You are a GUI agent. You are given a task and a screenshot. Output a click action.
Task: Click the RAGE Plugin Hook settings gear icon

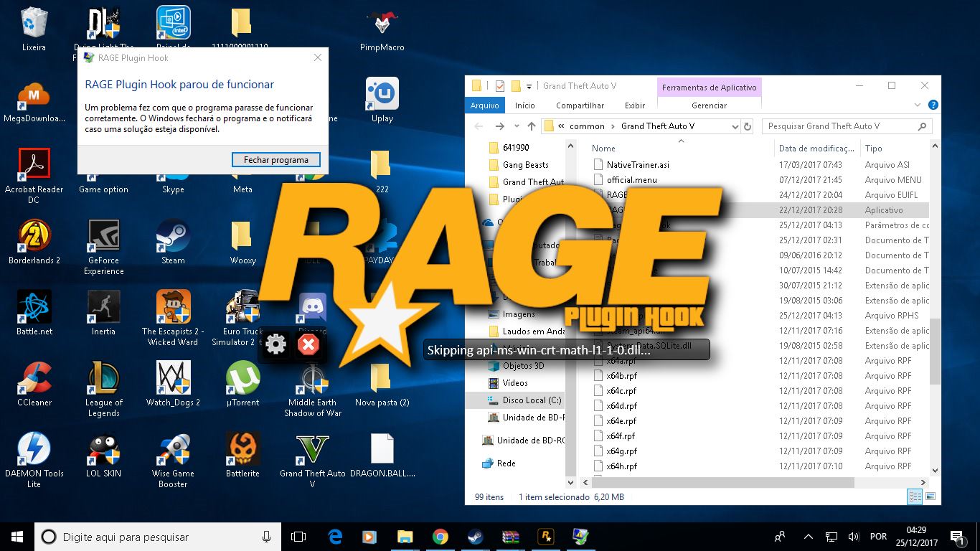click(x=276, y=345)
